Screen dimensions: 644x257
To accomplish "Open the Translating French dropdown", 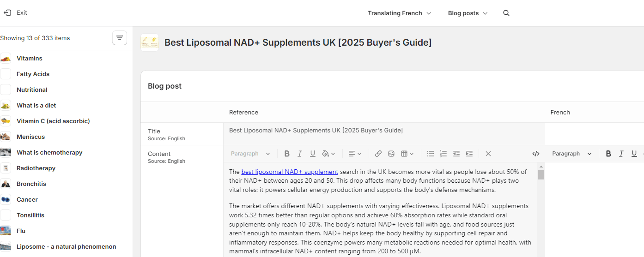I will coord(399,13).
